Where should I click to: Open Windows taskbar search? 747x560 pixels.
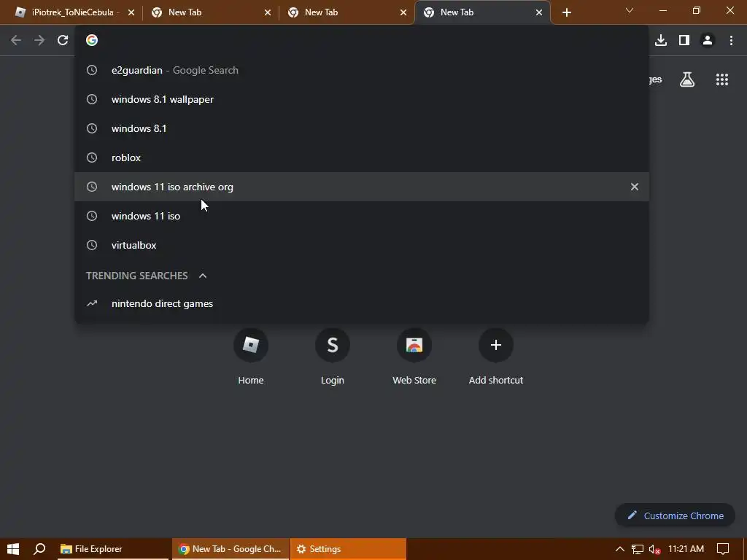coord(39,549)
